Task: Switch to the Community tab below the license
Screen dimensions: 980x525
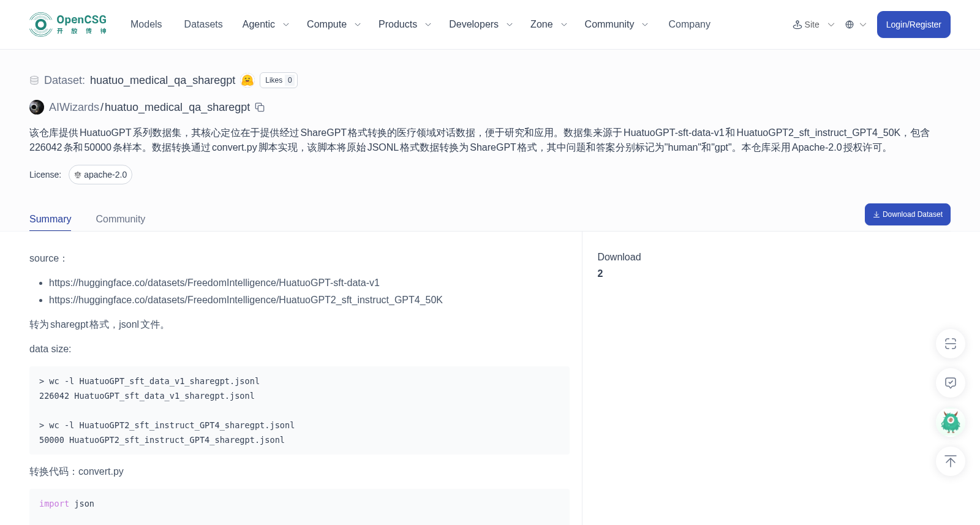Action: pos(121,219)
